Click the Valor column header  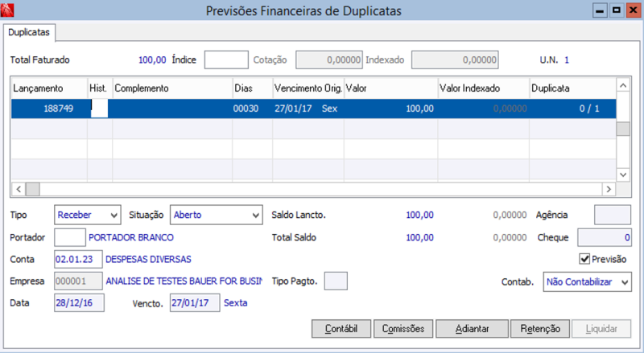[391, 88]
